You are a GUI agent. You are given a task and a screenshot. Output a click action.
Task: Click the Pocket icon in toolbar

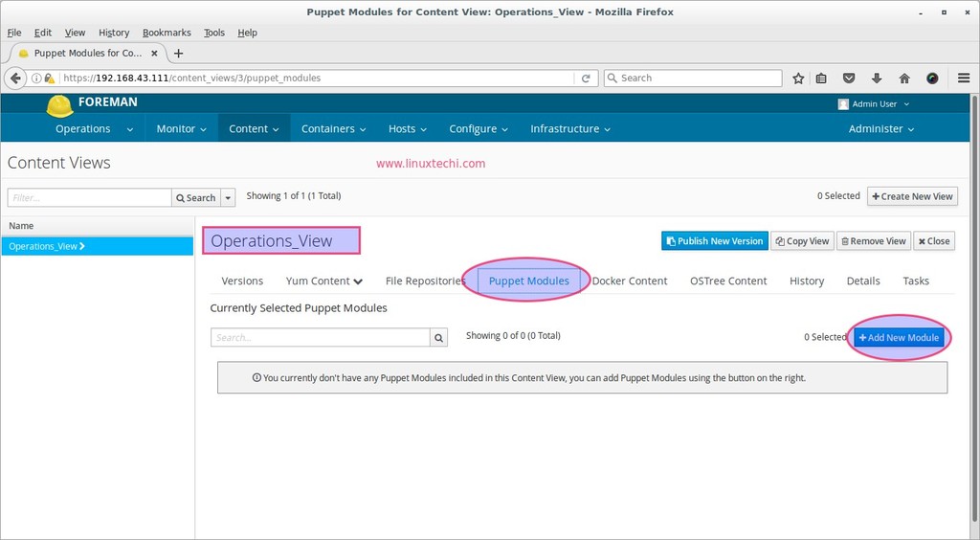pos(849,79)
